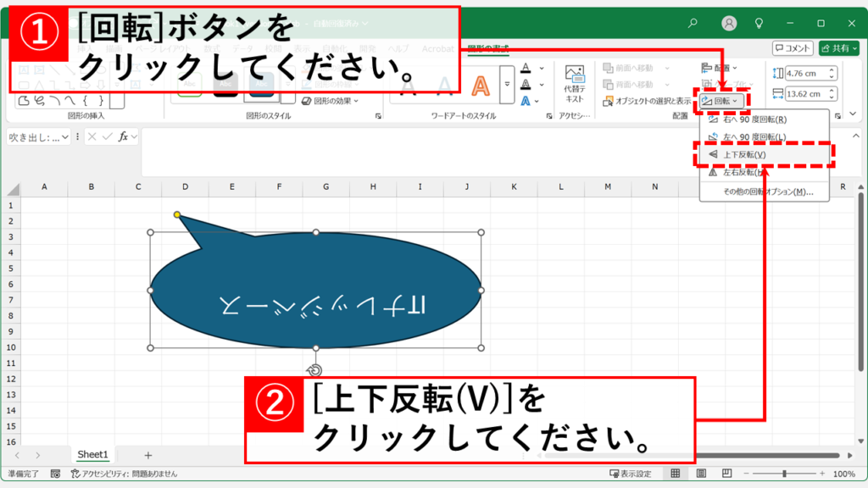The width and height of the screenshot is (868, 488).
Task: Select the curve shape tool
Action: tap(70, 101)
